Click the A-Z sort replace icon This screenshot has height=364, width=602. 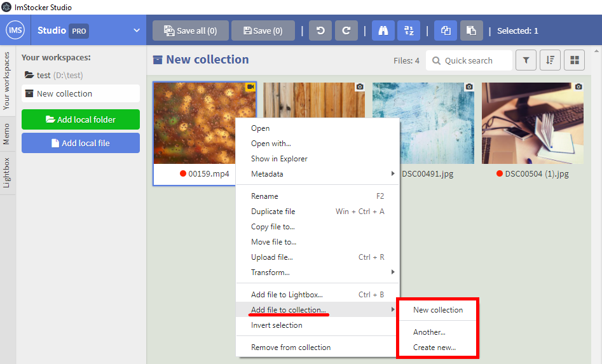pos(409,30)
